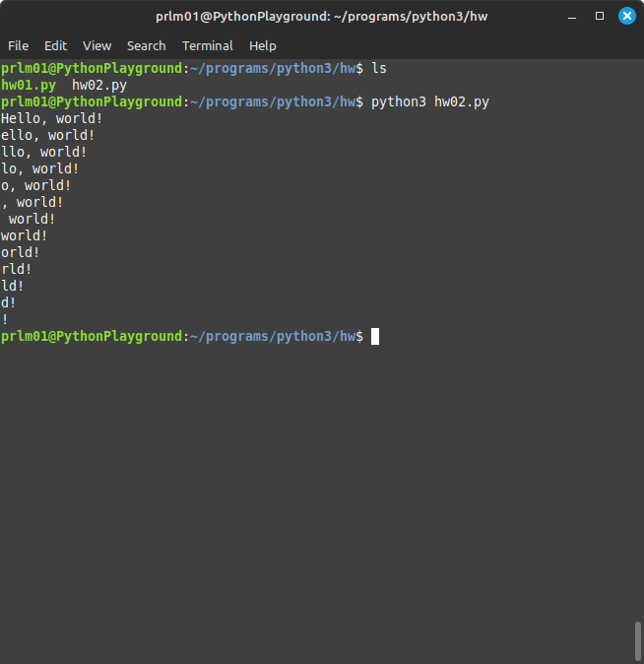
Task: Maximize the terminal window
Action: [x=600, y=16]
